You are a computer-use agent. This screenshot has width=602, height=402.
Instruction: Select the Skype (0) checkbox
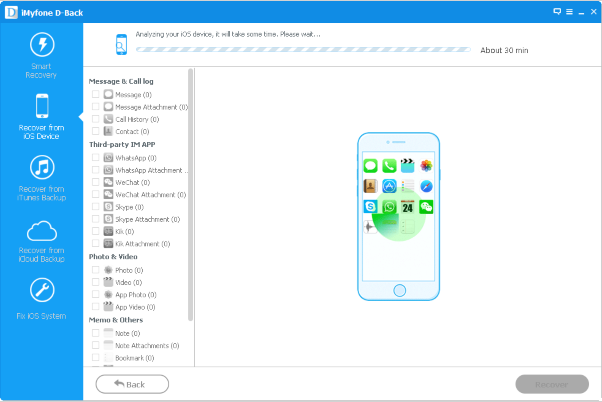(96, 207)
